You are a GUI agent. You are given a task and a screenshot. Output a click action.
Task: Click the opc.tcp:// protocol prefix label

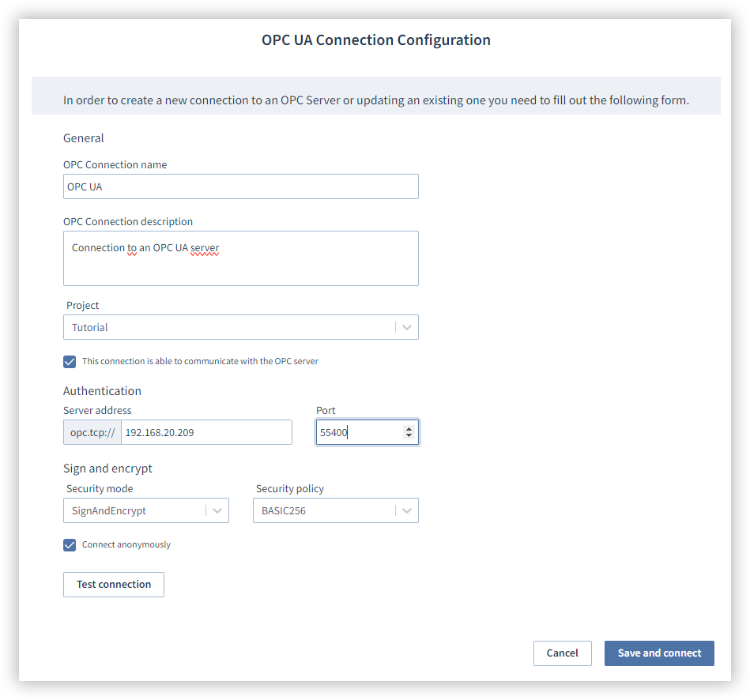tap(92, 432)
